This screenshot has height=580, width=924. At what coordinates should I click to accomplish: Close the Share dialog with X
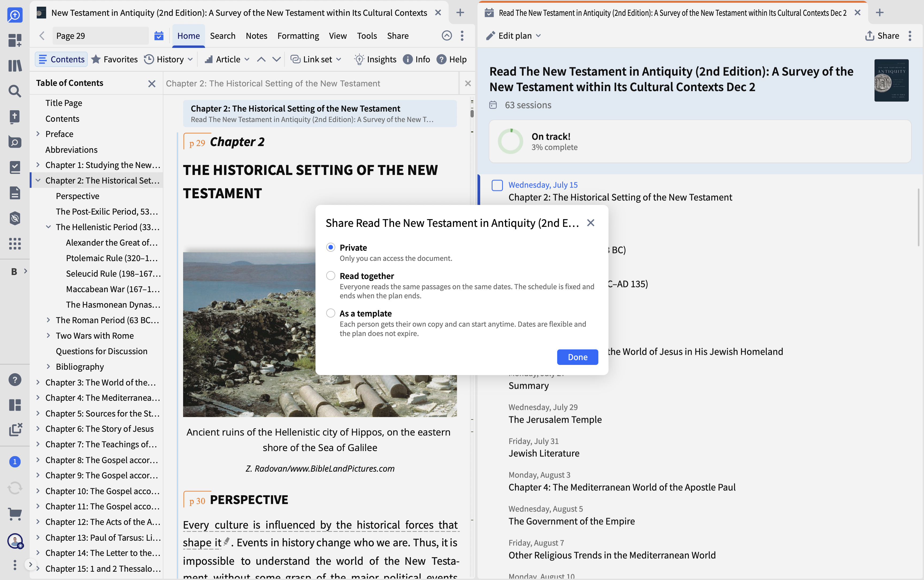click(x=591, y=223)
